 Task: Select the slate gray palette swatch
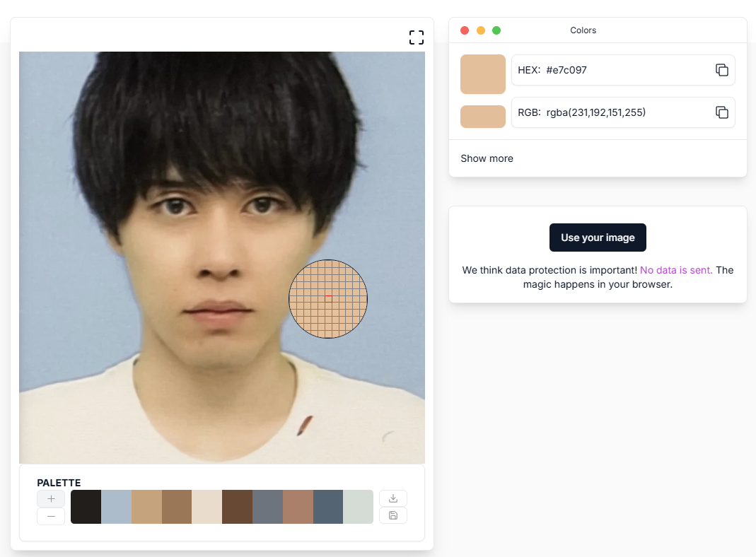pyautogui.click(x=267, y=507)
